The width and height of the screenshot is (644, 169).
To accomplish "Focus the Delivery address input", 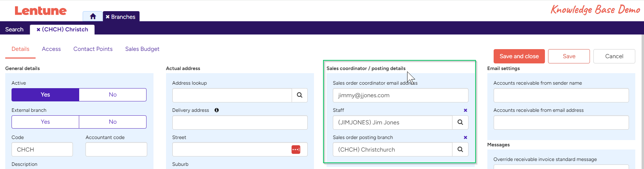I will point(240,122).
